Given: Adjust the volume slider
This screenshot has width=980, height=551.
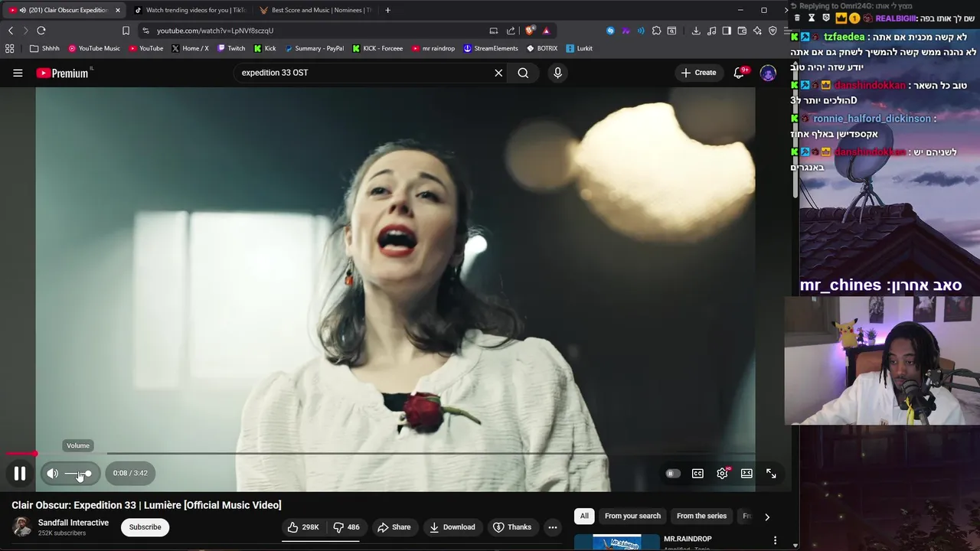Looking at the screenshot, I should [77, 474].
